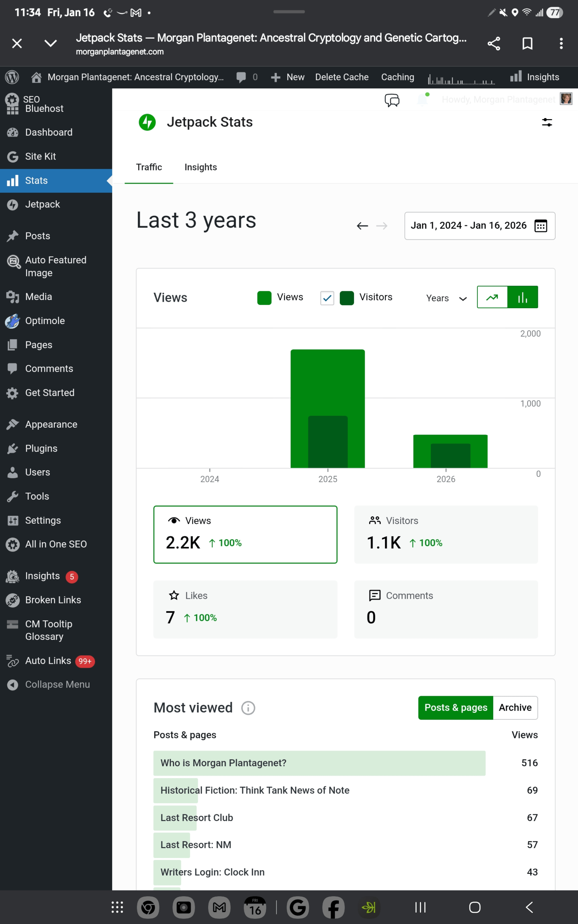Open the browser three-dot overflow menu
This screenshot has height=924, width=578.
[x=561, y=44]
